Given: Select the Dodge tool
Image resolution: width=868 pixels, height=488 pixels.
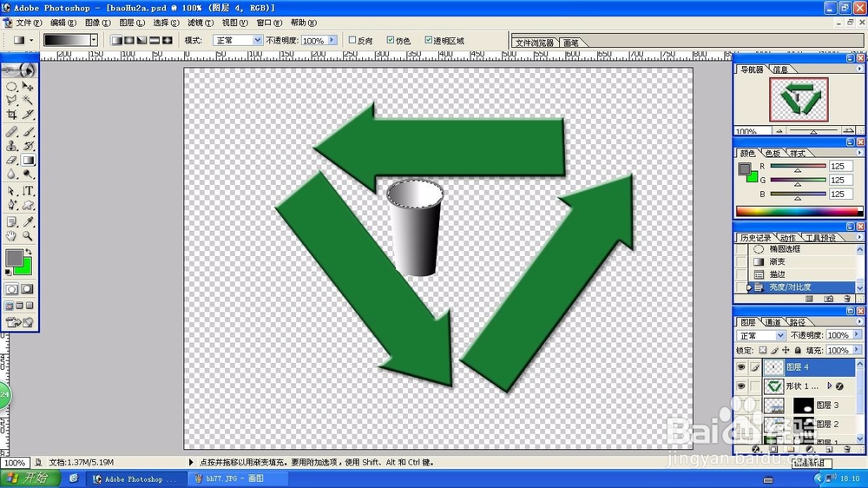Looking at the screenshot, I should click(28, 174).
